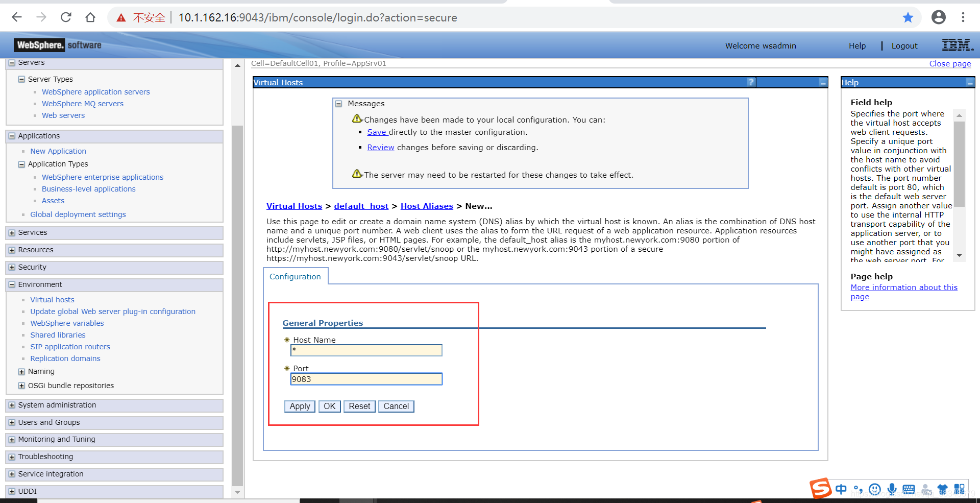The width and height of the screenshot is (980, 503).
Task: Click the IME toolbox grid icon
Action: tap(959, 489)
